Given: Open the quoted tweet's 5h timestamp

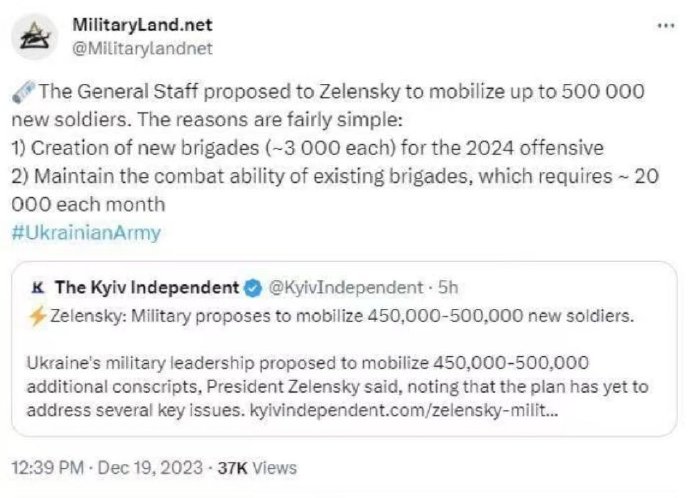Looking at the screenshot, I should 448,288.
